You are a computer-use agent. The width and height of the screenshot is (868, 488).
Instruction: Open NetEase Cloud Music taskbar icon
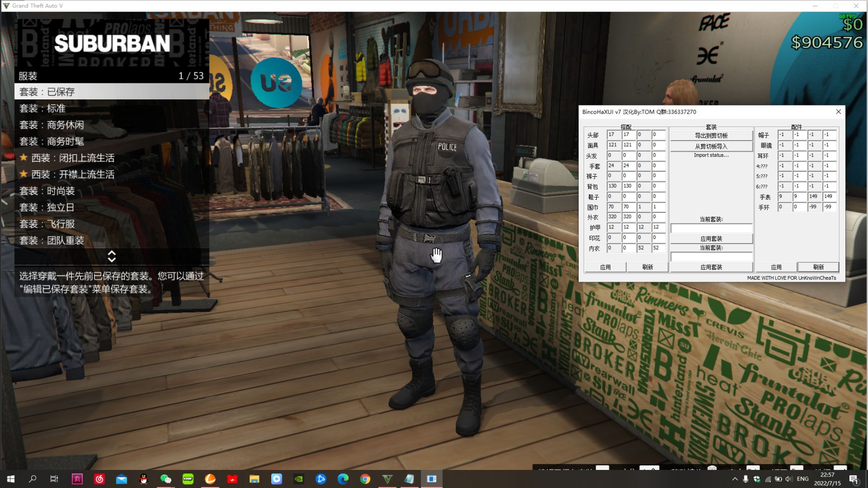coord(99,479)
